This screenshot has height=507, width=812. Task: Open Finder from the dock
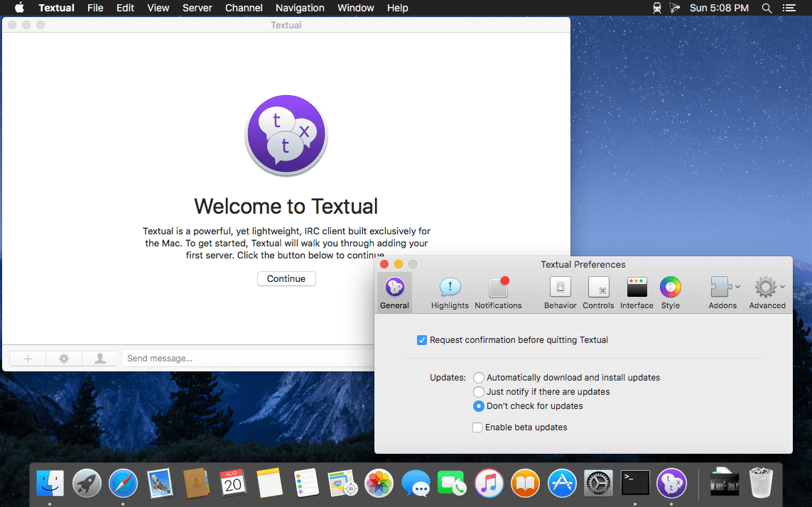click(x=50, y=484)
